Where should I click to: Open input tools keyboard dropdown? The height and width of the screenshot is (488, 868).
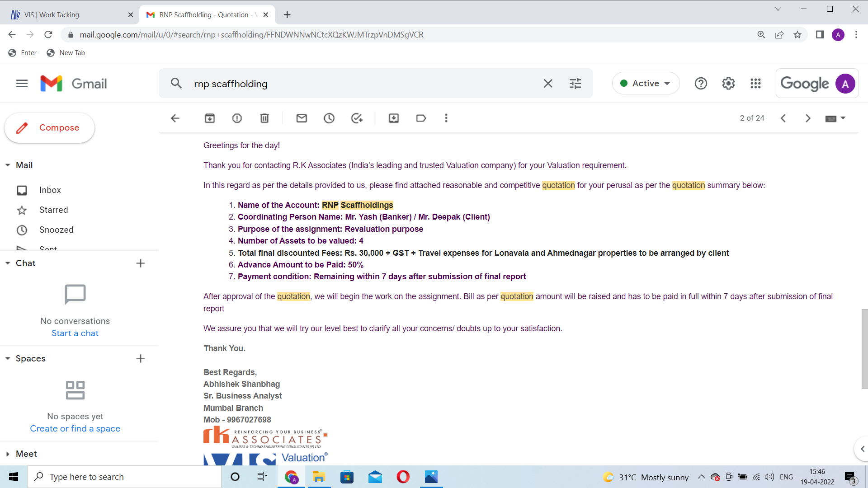[x=835, y=118]
